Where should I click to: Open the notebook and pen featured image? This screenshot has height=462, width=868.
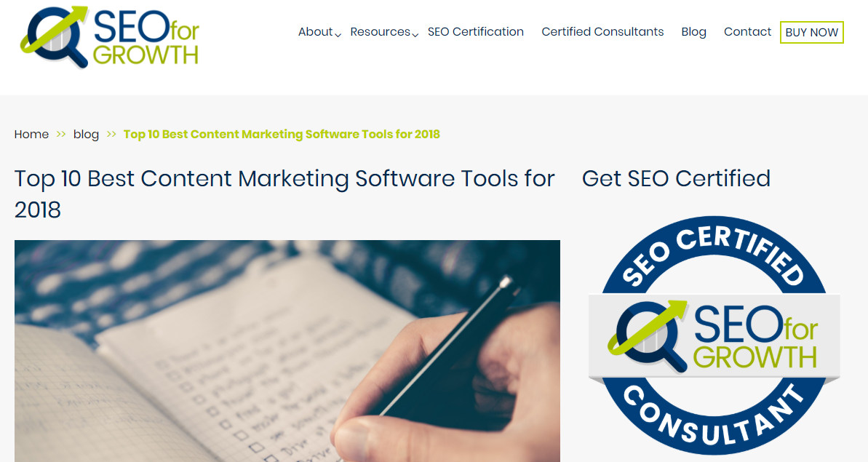(x=287, y=351)
